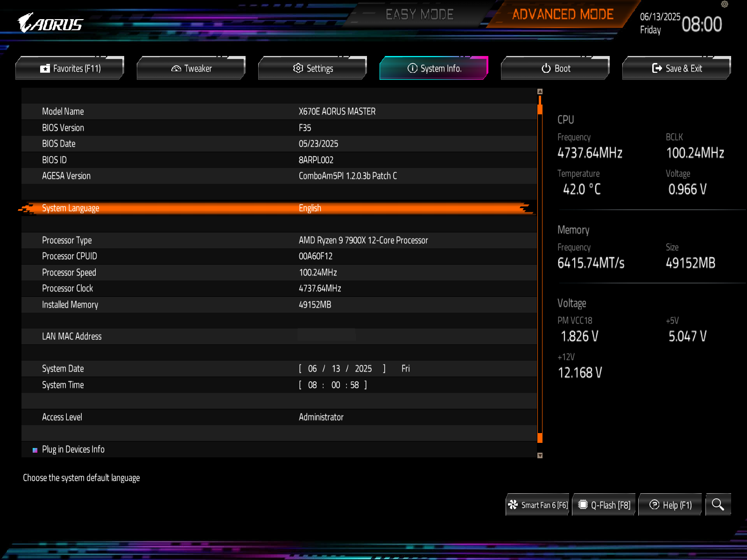Screen dimensions: 747x560
Task: Click the settings gear icon at top right
Action: [x=725, y=4]
